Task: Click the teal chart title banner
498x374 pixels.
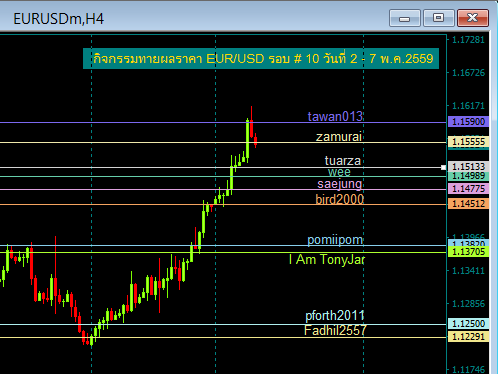Action: point(261,59)
